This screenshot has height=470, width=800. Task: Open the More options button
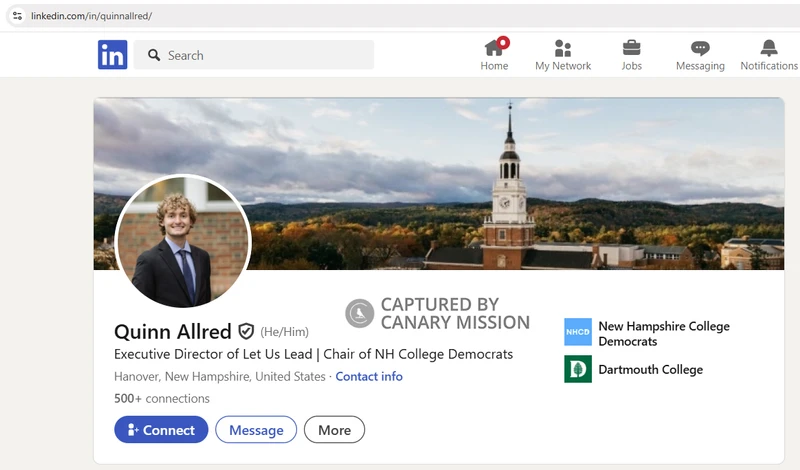[334, 430]
